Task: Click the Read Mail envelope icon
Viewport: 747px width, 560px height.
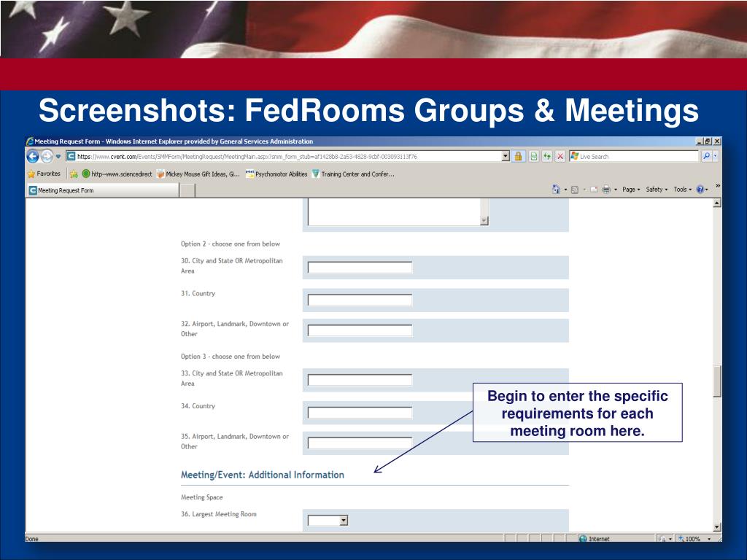Action: tap(594, 190)
